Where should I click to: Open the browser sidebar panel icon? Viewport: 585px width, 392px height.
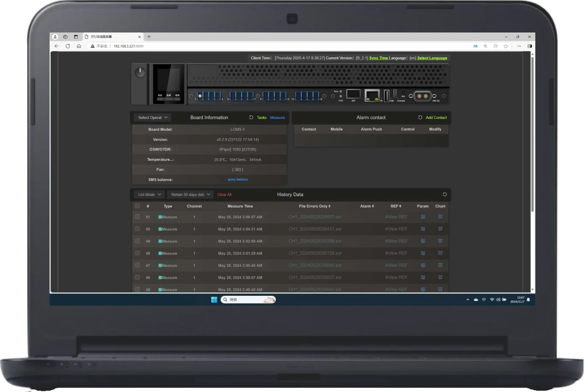529,46
